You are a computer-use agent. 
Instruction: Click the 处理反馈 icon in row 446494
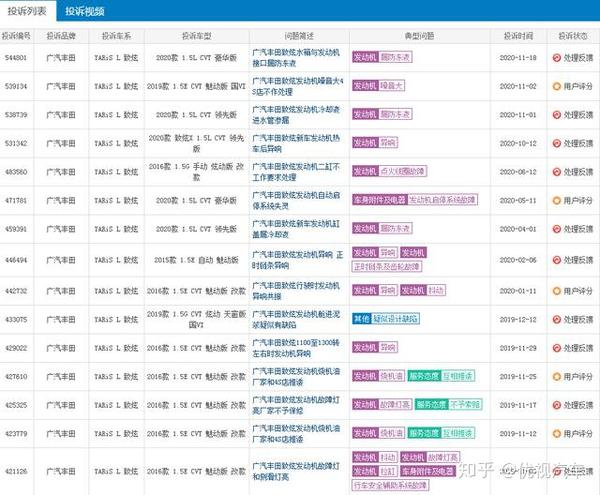pos(556,260)
